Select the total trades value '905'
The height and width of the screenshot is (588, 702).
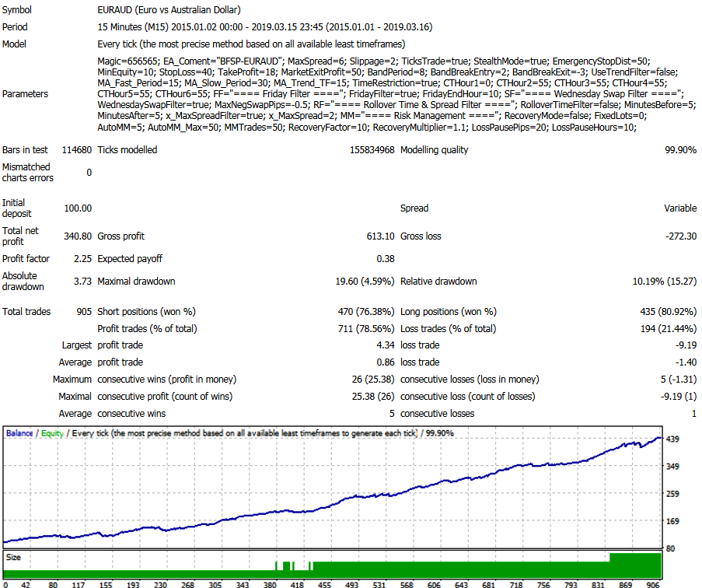click(84, 312)
